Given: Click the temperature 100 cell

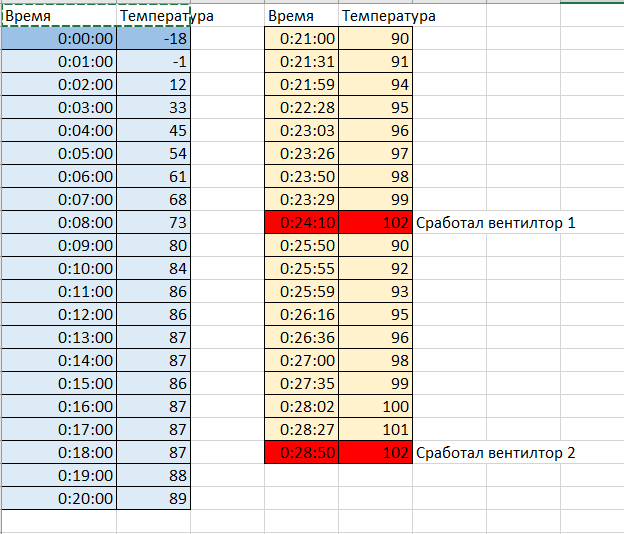Looking at the screenshot, I should (x=376, y=406).
